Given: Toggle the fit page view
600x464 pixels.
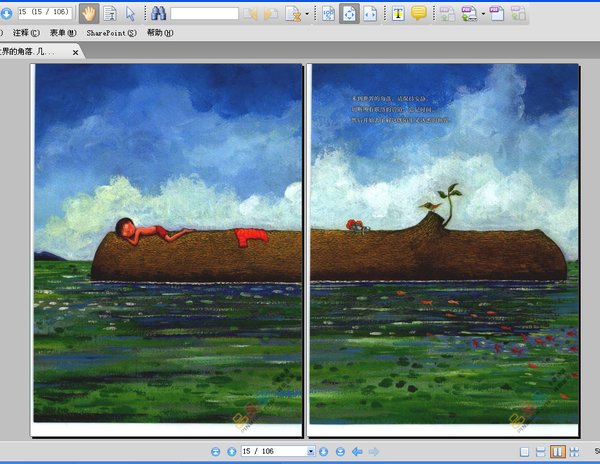Looking at the screenshot, I should point(349,14).
